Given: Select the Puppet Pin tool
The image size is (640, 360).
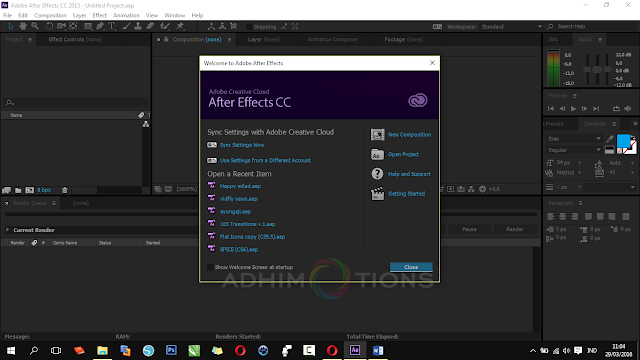Looking at the screenshot, I should [180, 26].
